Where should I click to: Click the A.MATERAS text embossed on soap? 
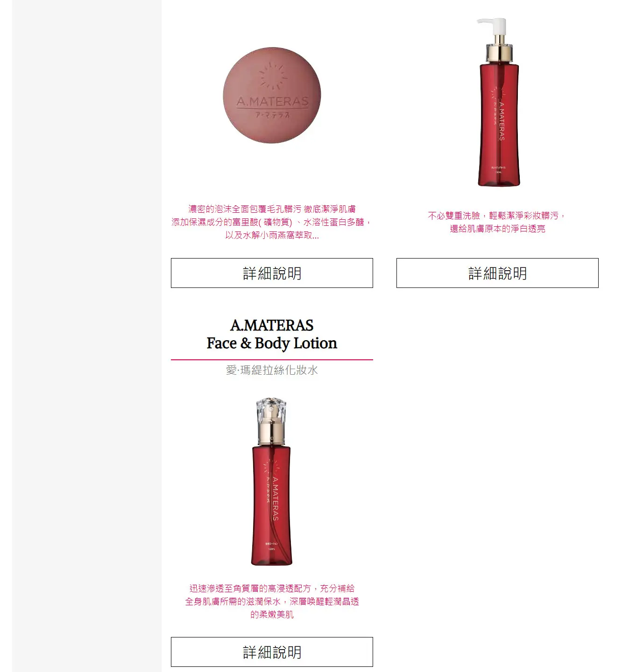[x=273, y=101]
